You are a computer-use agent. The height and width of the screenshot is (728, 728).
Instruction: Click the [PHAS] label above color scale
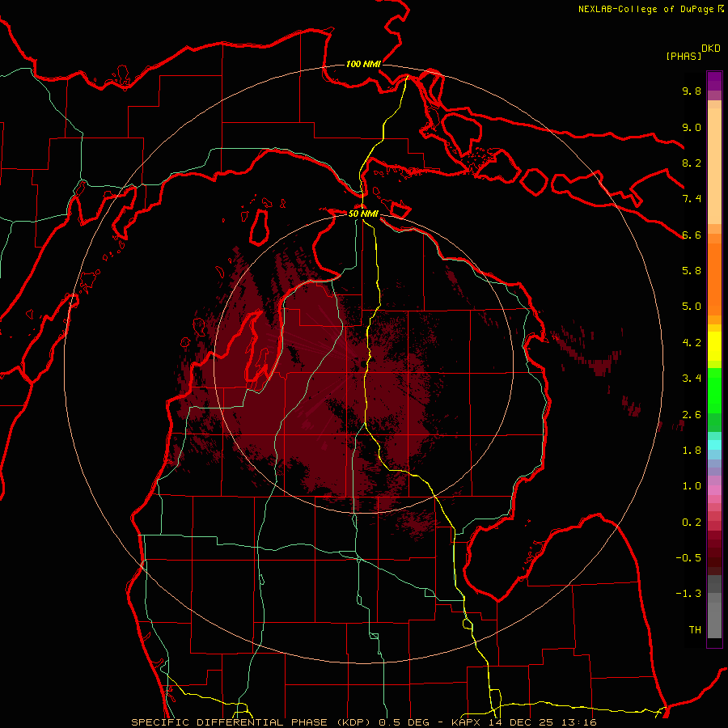[x=684, y=56]
